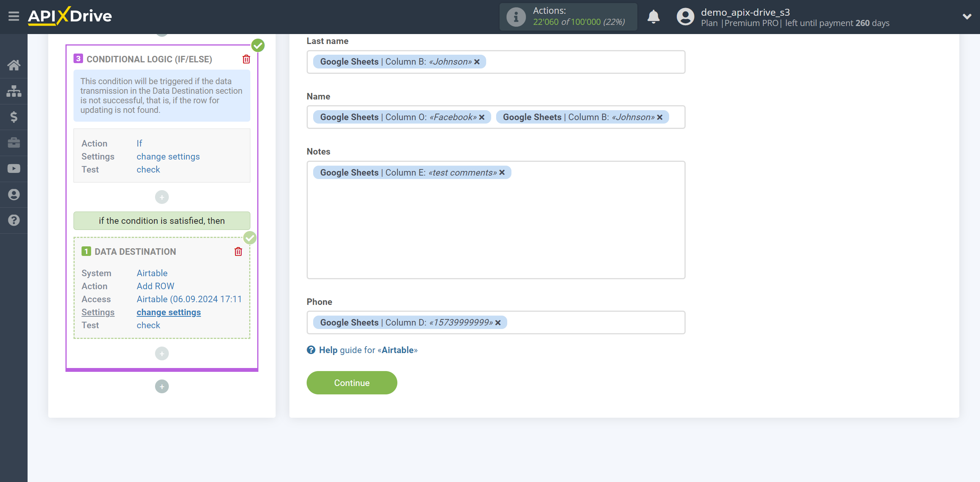Click the green checkmark on Data Destination block
The height and width of the screenshot is (482, 980).
pos(250,237)
